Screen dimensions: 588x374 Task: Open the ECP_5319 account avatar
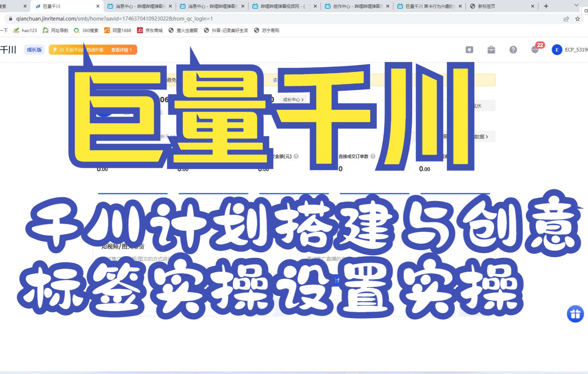click(x=557, y=50)
